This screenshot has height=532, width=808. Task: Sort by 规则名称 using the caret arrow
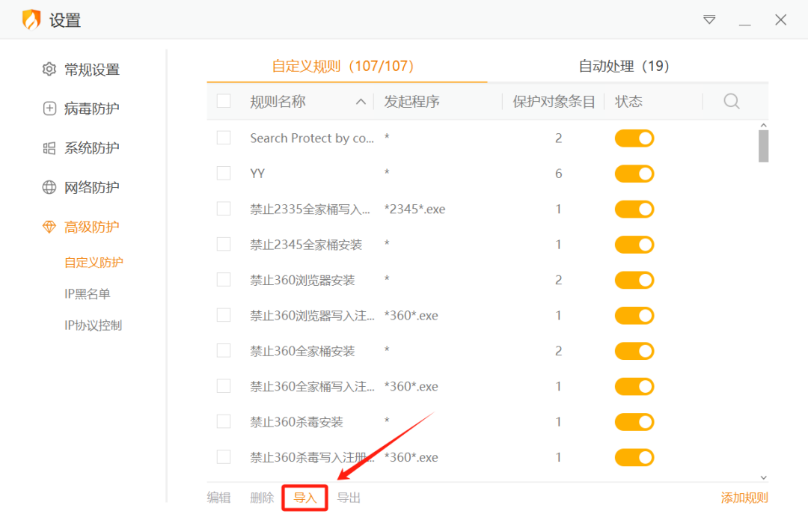361,102
